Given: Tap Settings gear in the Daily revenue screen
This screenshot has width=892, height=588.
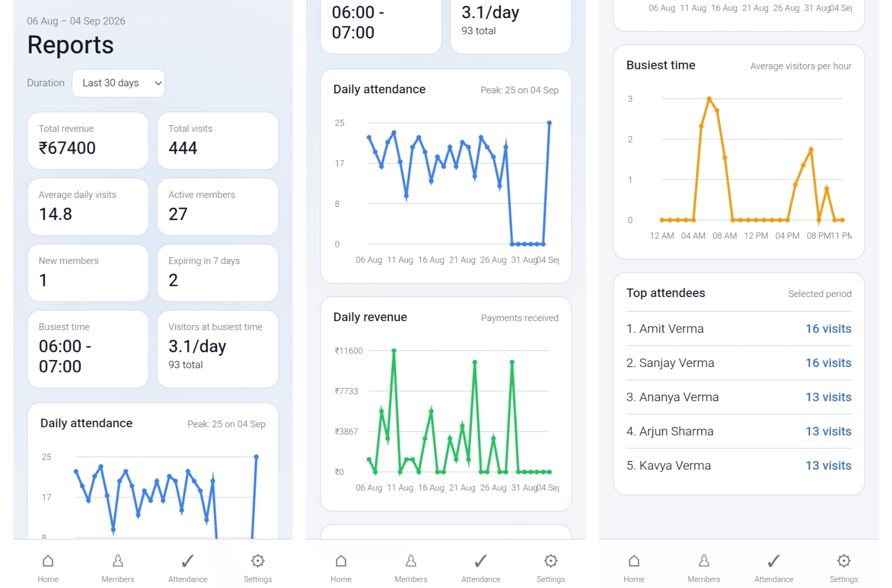Looking at the screenshot, I should pos(551,561).
